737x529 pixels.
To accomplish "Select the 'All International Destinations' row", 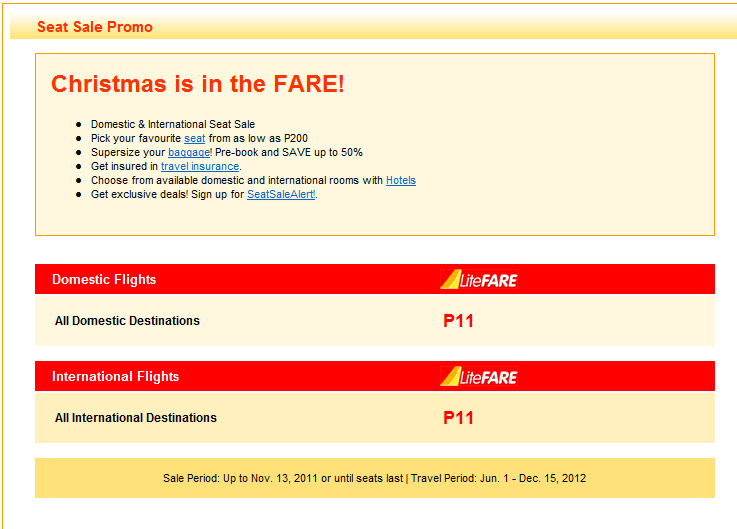I will coord(375,417).
